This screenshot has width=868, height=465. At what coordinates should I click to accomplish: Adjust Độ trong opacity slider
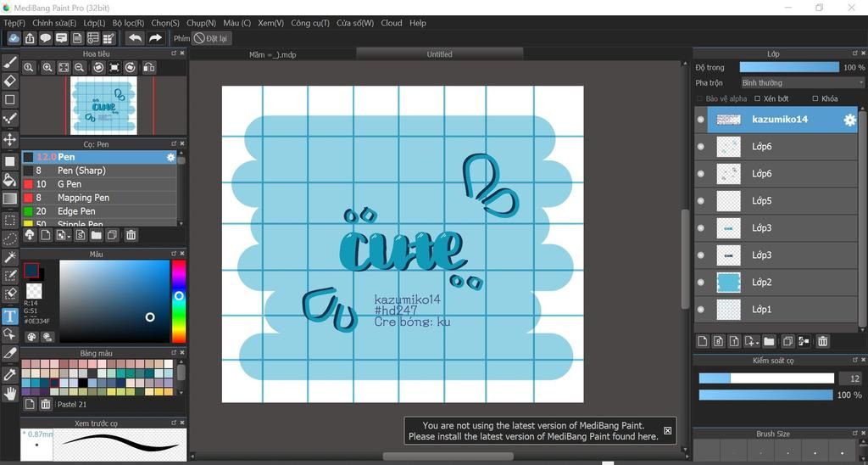coord(789,67)
